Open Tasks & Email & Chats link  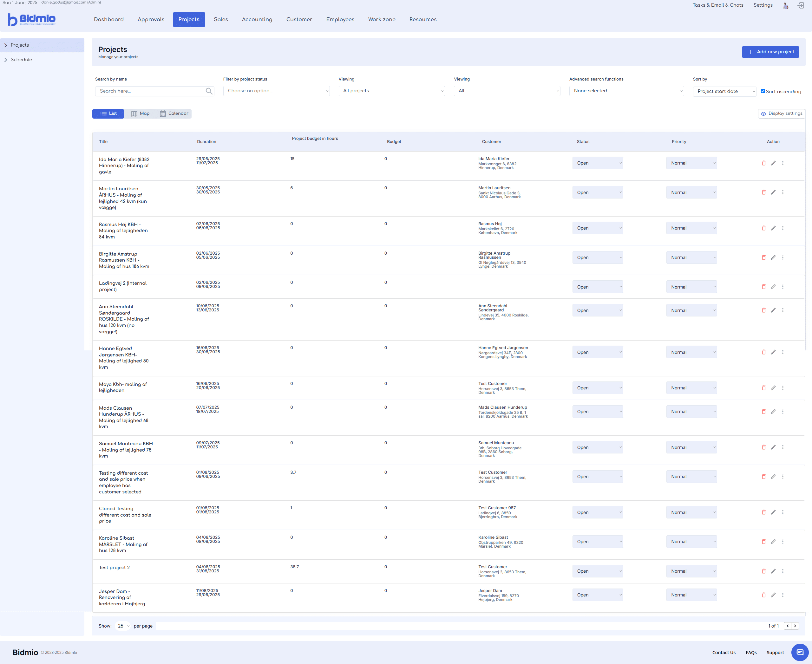click(717, 5)
